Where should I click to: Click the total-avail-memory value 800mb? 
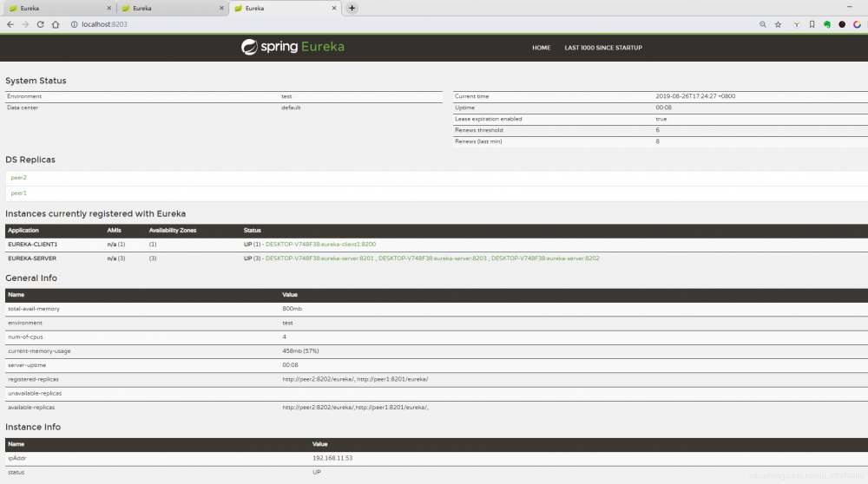(x=293, y=309)
